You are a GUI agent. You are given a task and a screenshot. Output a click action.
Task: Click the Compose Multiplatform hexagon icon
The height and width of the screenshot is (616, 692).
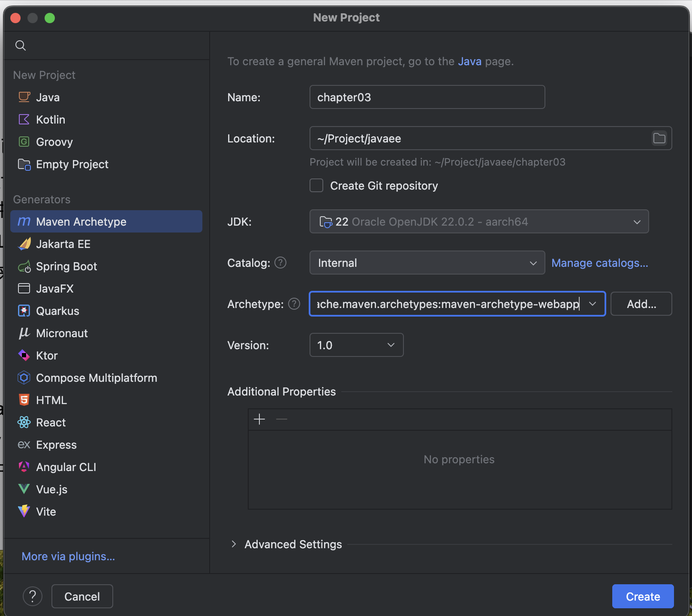pos(24,377)
